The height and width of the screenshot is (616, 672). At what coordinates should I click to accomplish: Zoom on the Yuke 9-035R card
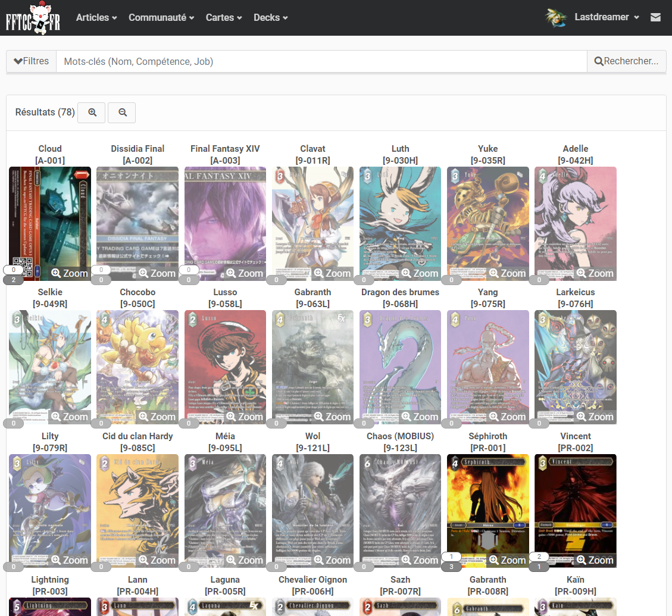(508, 273)
